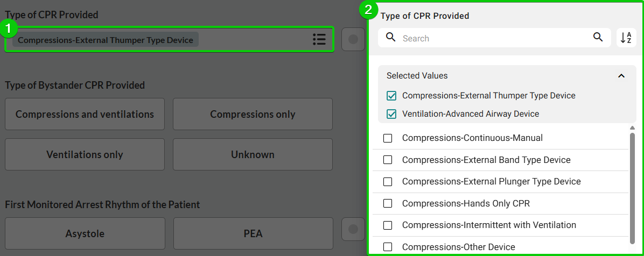644x256 pixels.
Task: Check Compressions-Continuous-Manual option
Action: click(x=388, y=138)
